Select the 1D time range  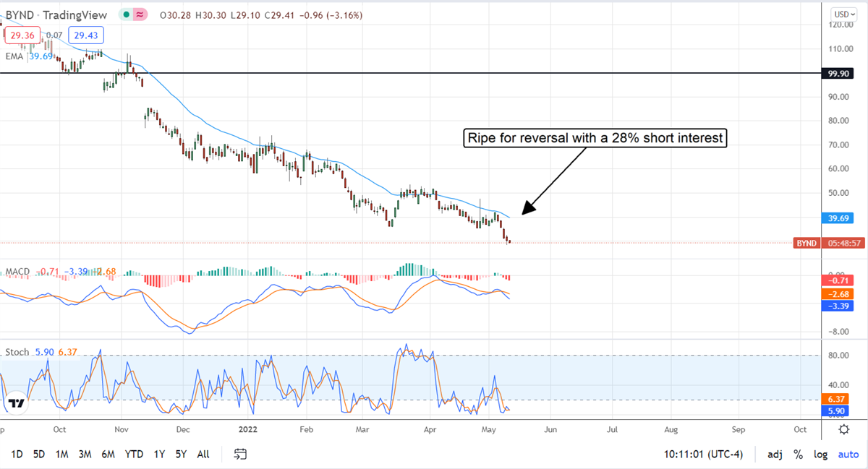[17, 455]
